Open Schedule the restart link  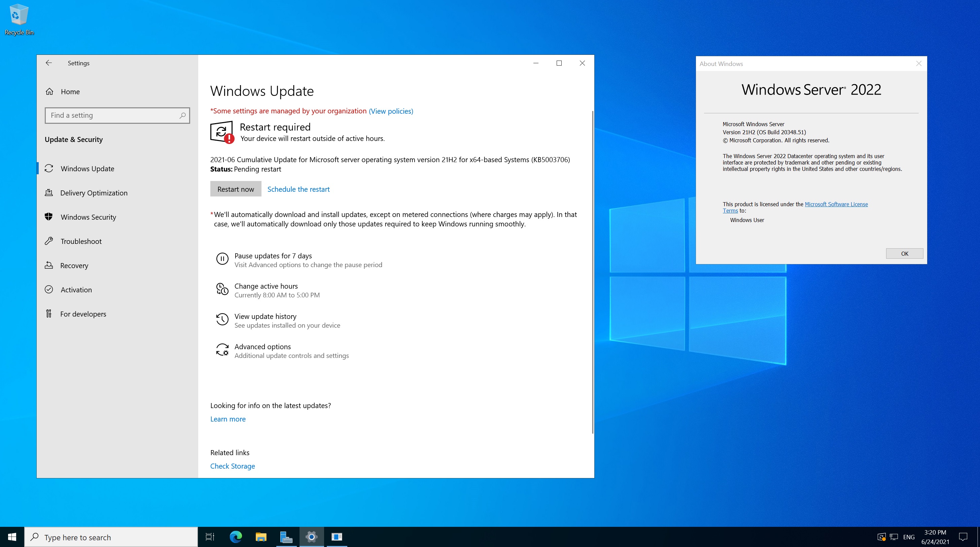(x=298, y=189)
